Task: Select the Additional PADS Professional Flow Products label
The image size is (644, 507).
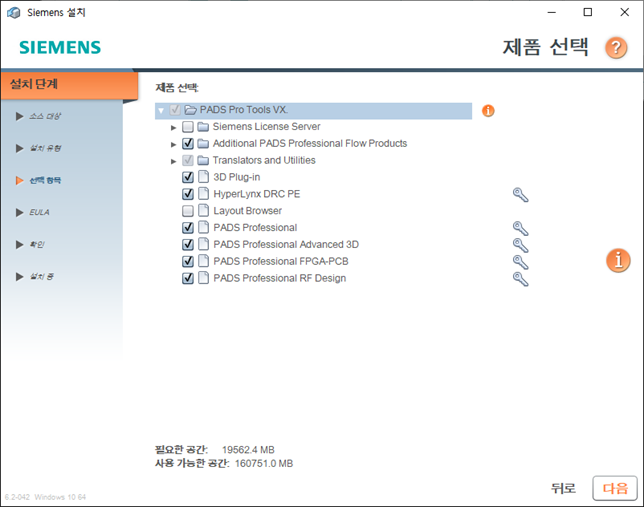Action: pyautogui.click(x=310, y=143)
